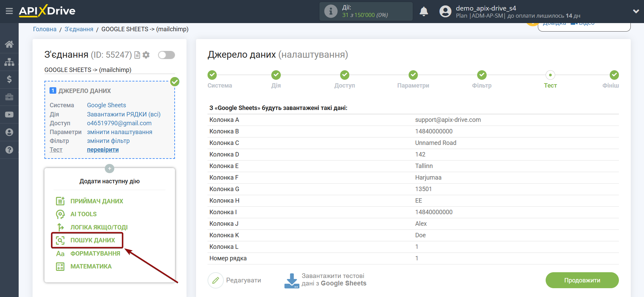Screen dimensions: 644x297
Task: Click the user avatar icon
Action: point(445,11)
